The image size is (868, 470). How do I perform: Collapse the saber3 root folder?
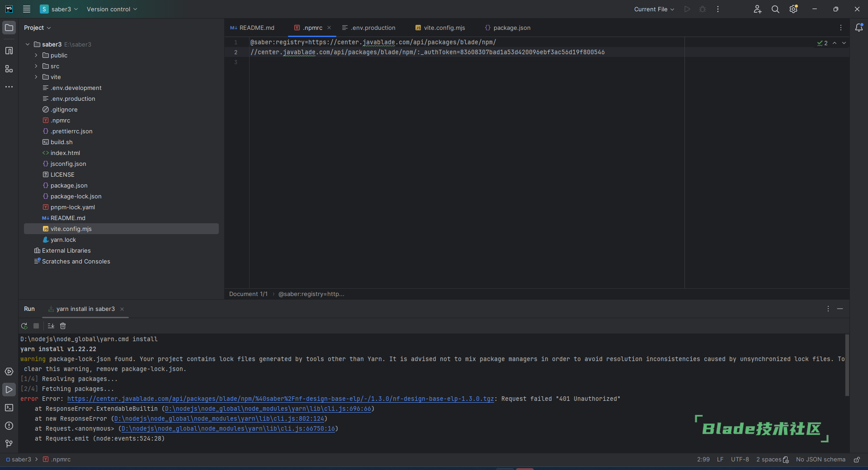click(28, 44)
